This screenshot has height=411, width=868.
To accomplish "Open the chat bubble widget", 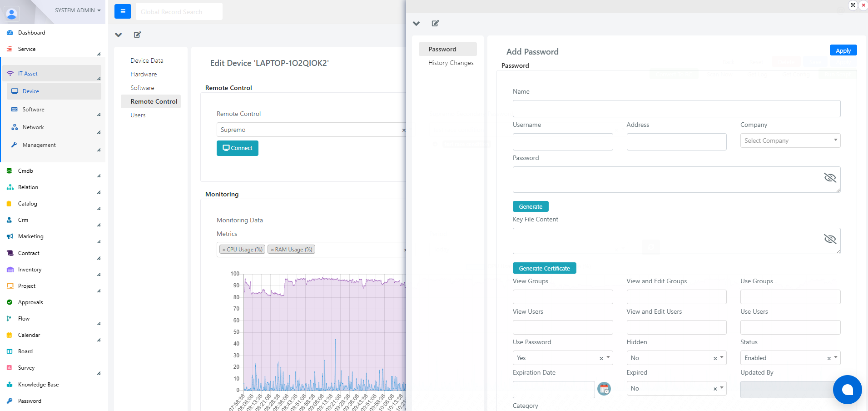I will [847, 390].
